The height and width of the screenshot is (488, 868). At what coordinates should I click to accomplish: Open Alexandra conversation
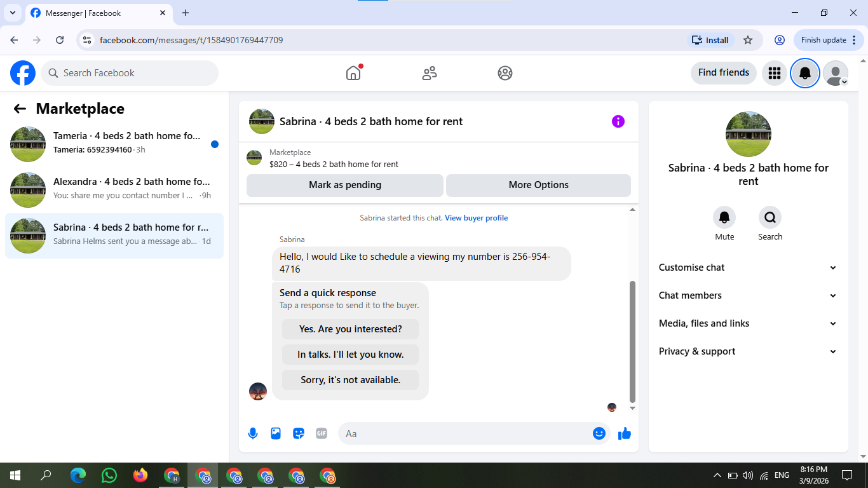[114, 190]
